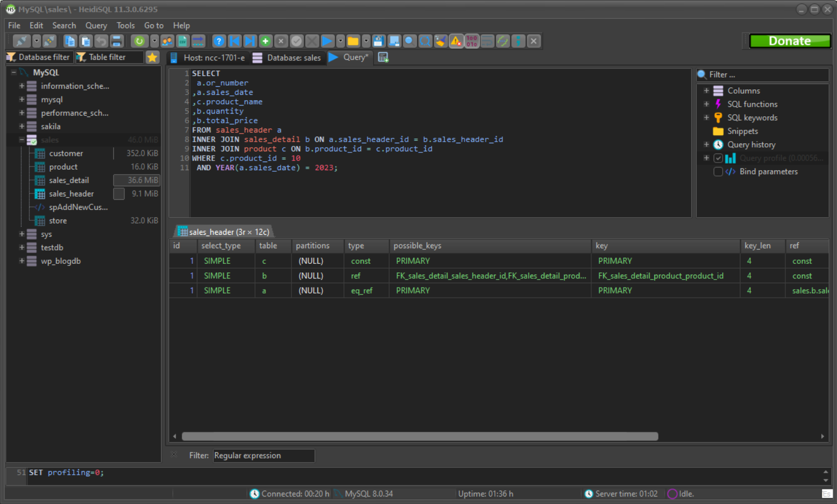
Task: Expand the sakila database node
Action: 22,126
